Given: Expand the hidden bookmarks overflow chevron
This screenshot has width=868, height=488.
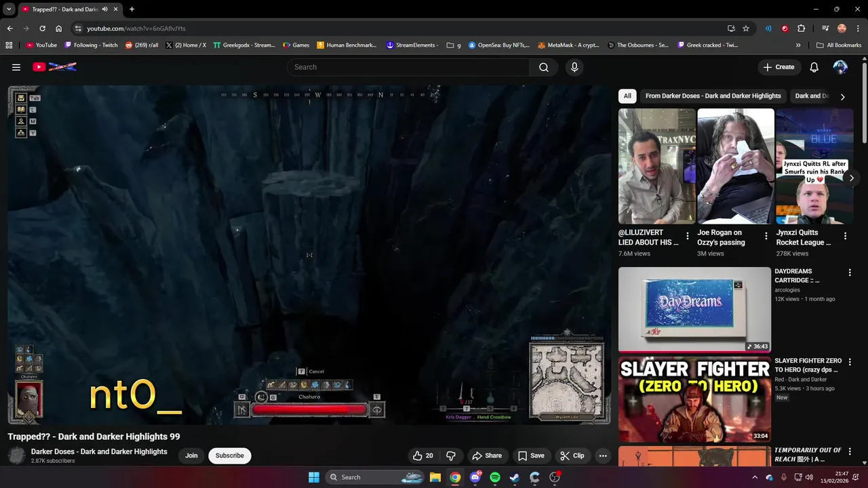Looking at the screenshot, I should pos(798,45).
